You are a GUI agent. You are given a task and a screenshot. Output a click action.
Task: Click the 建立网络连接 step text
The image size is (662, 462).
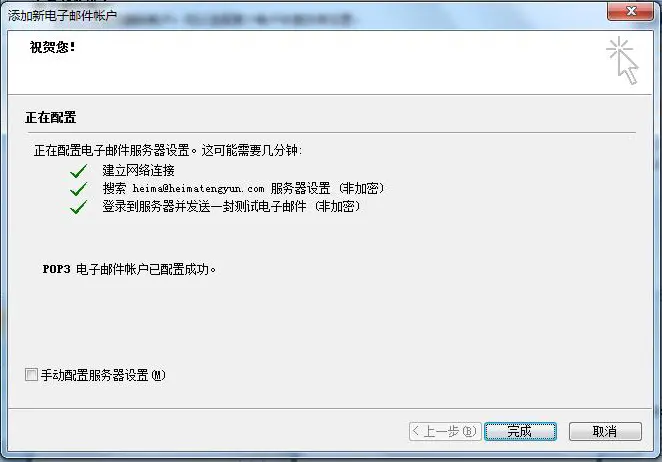tap(138, 171)
